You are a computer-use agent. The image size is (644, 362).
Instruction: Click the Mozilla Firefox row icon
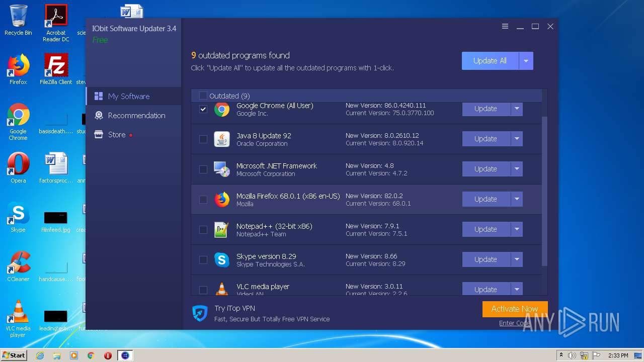pos(222,200)
